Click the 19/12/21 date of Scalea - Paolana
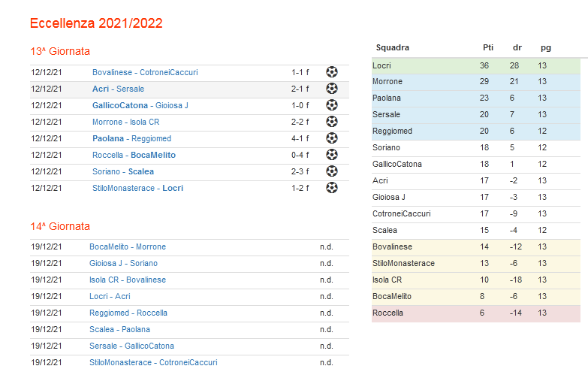The image size is (588, 375). coord(46,329)
